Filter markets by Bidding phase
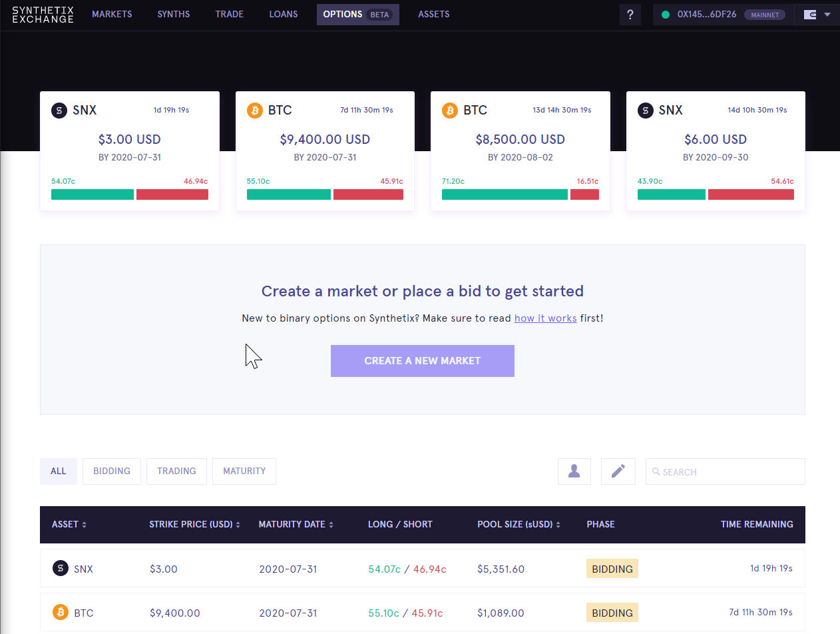The image size is (840, 634). pos(111,472)
